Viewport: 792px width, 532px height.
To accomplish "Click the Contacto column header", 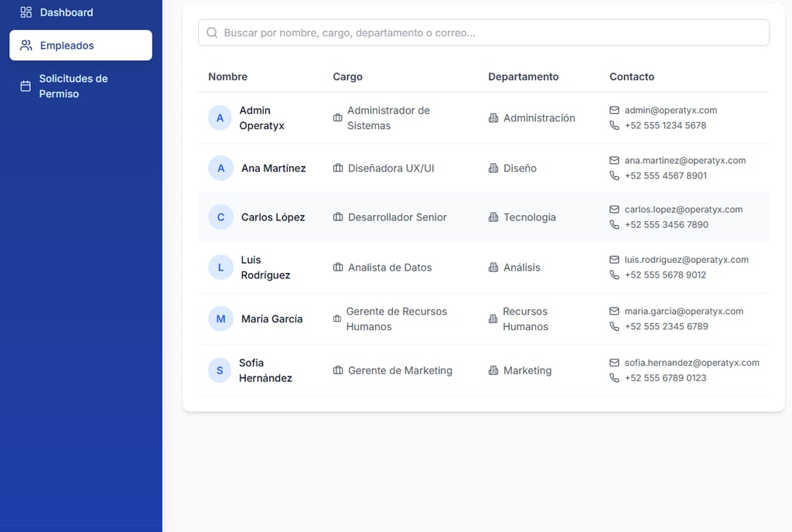I will (632, 77).
